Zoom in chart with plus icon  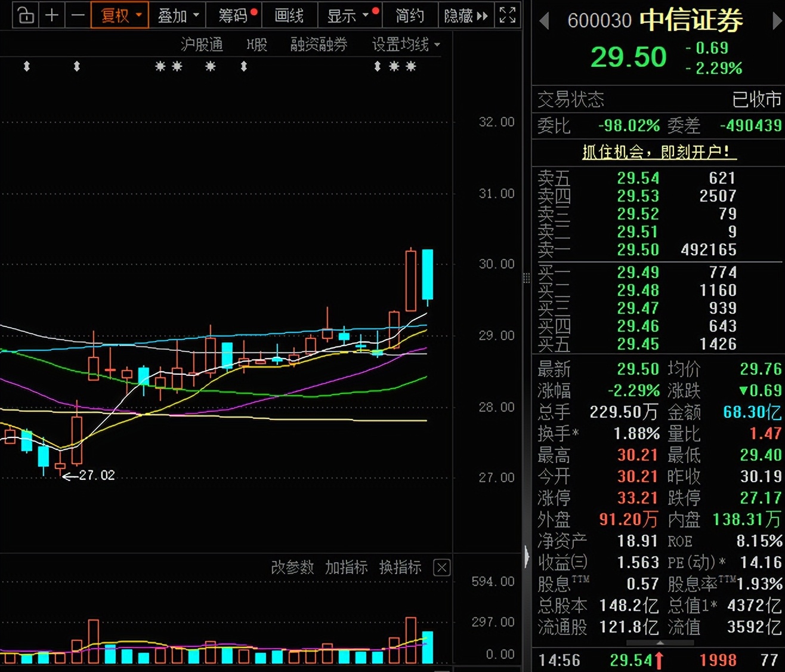[52, 16]
